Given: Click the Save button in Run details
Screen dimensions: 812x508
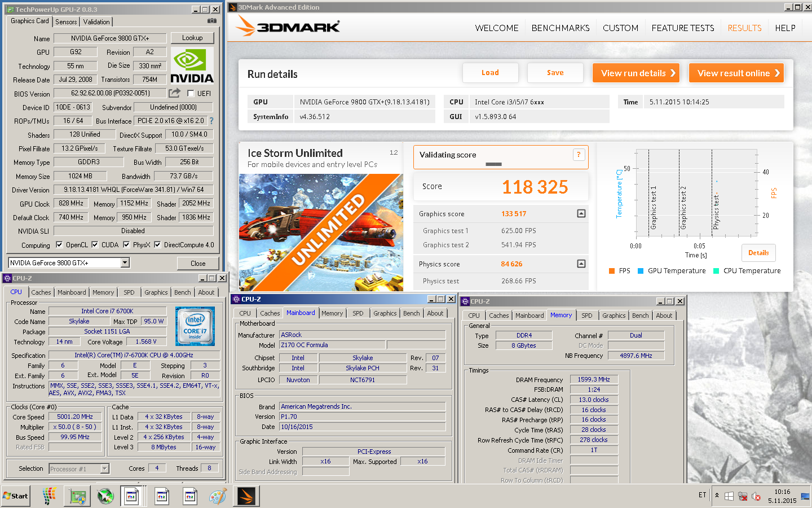Looking at the screenshot, I should click(555, 73).
